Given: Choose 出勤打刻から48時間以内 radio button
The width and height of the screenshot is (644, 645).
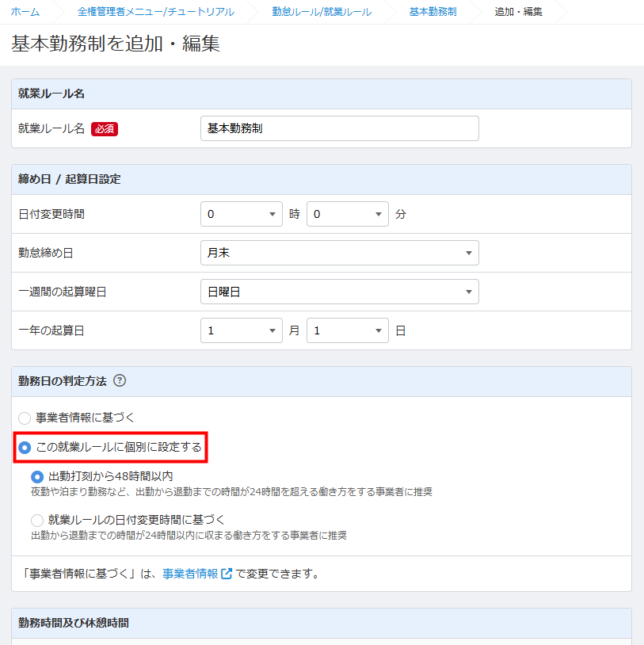Looking at the screenshot, I should click(37, 476).
